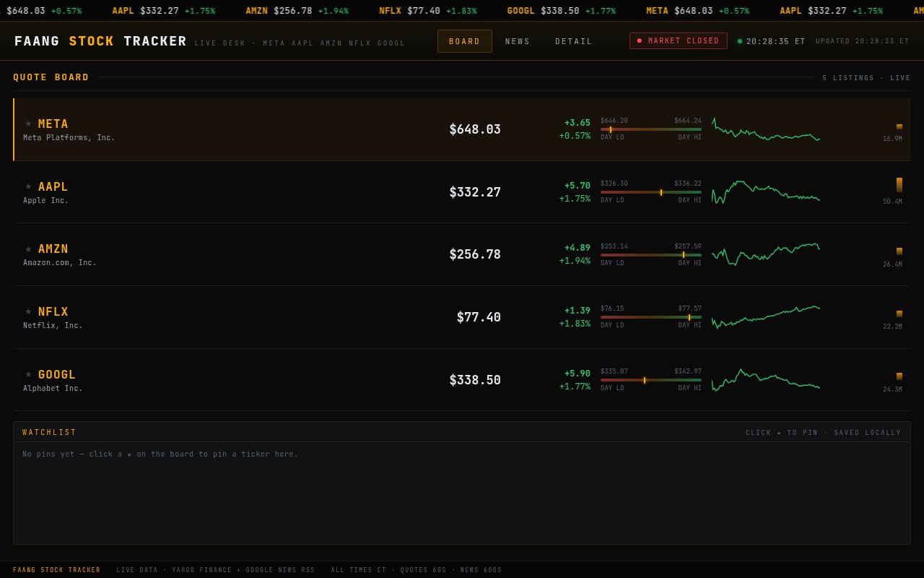Click the AMZN volume bar showing 26.4M
The height and width of the screenshot is (578, 924).
[x=899, y=251]
